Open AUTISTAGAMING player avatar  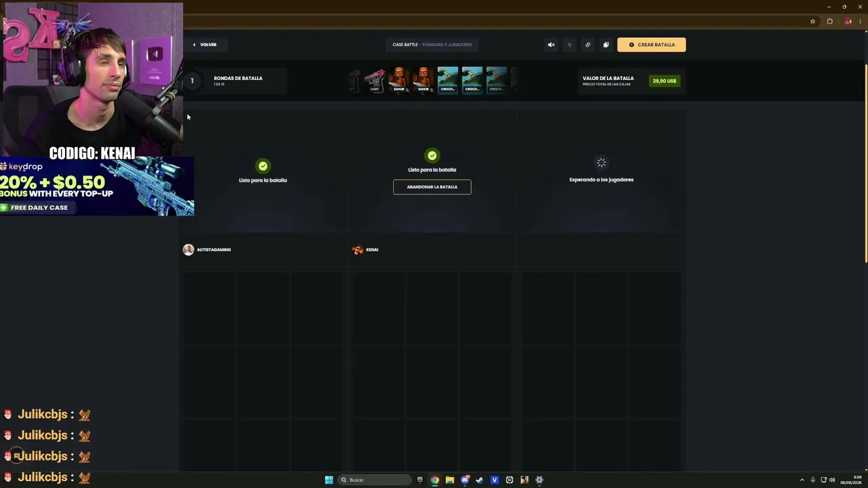tap(189, 249)
